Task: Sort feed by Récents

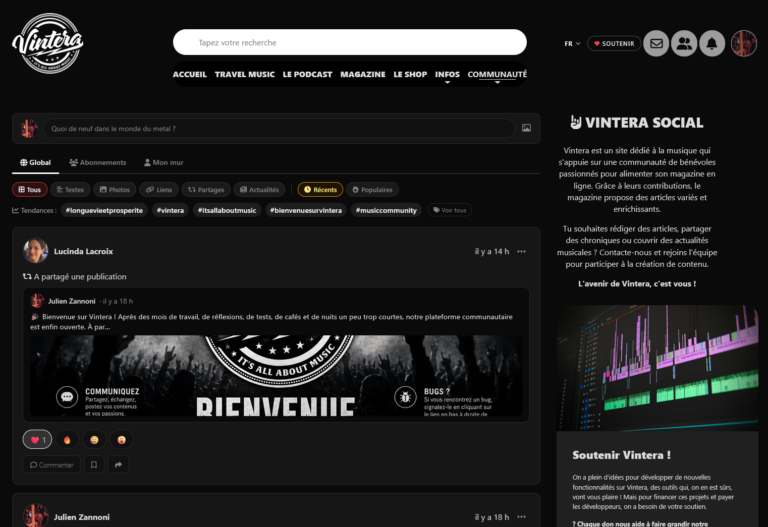Action: tap(320, 190)
